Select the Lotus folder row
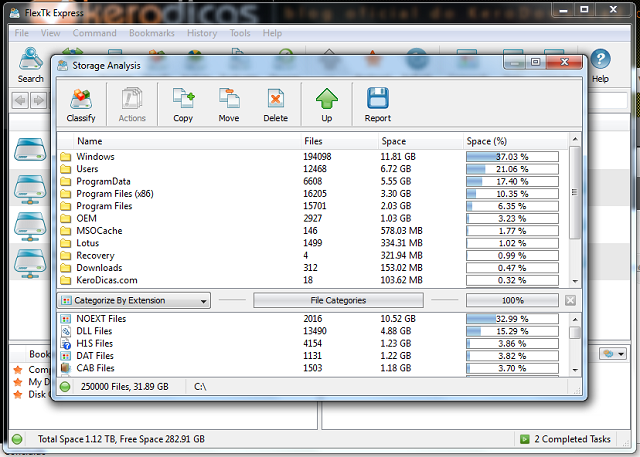The height and width of the screenshot is (457, 640). [312, 243]
